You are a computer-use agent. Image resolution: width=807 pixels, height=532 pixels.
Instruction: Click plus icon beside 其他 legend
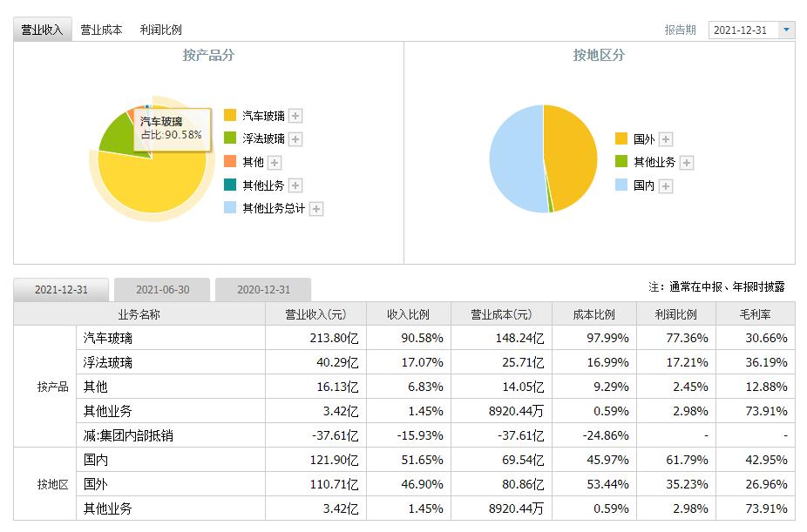[275, 163]
